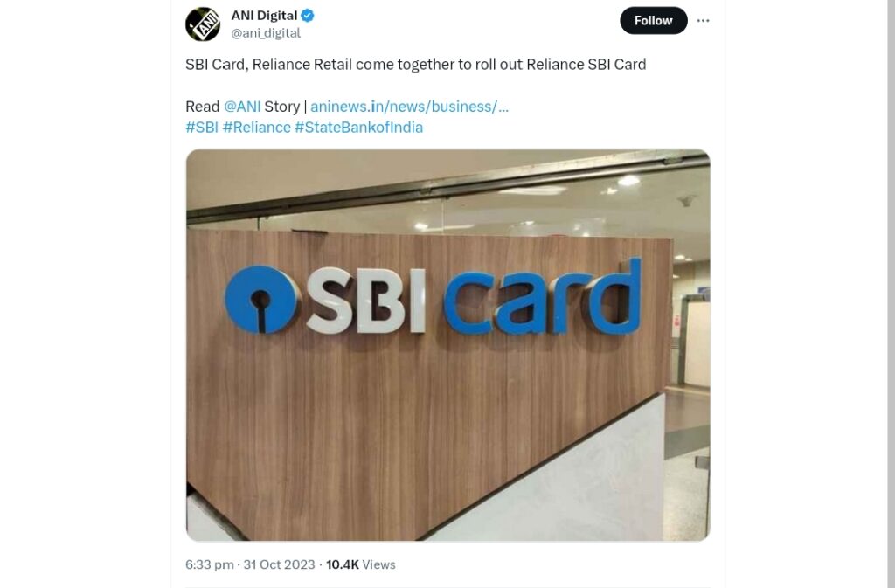
Task: Click the blue verified badge
Action: pos(308,16)
